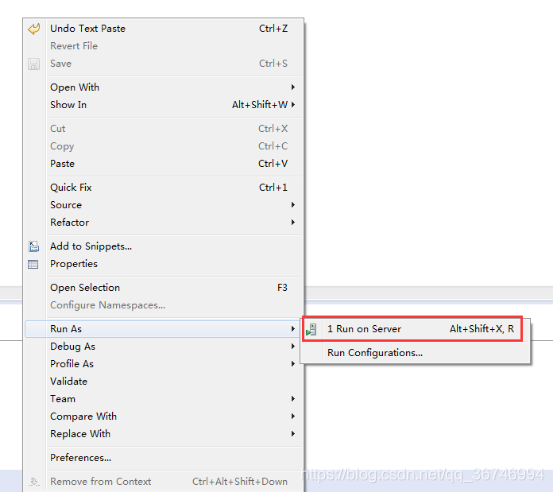Expand the Debug As submenu arrow

tap(293, 346)
